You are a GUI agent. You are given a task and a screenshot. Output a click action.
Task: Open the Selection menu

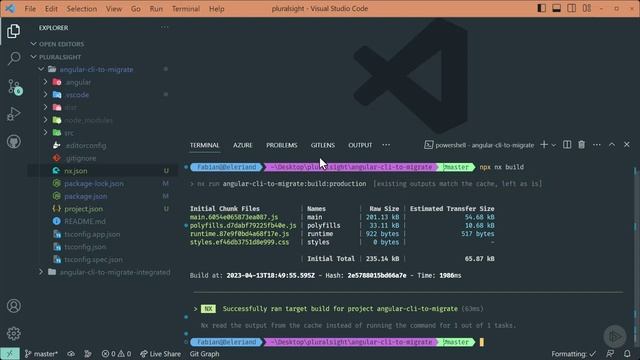82,9
